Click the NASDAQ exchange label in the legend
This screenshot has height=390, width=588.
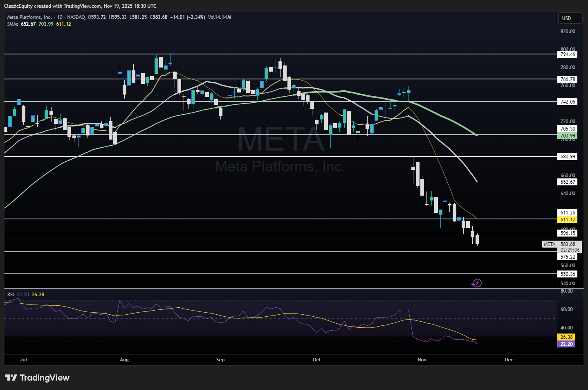coord(76,17)
